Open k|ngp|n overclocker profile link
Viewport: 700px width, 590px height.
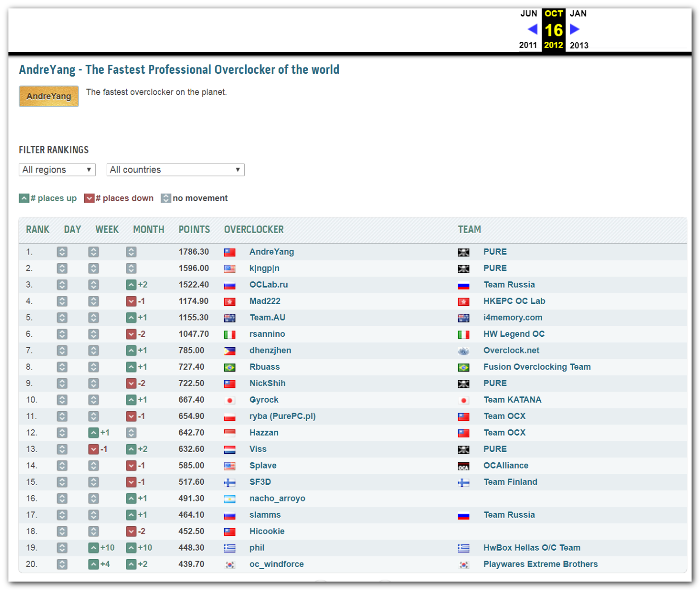[x=264, y=268]
